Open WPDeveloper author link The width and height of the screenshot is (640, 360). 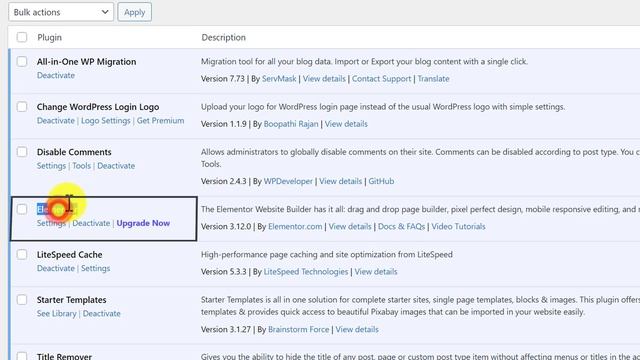288,181
